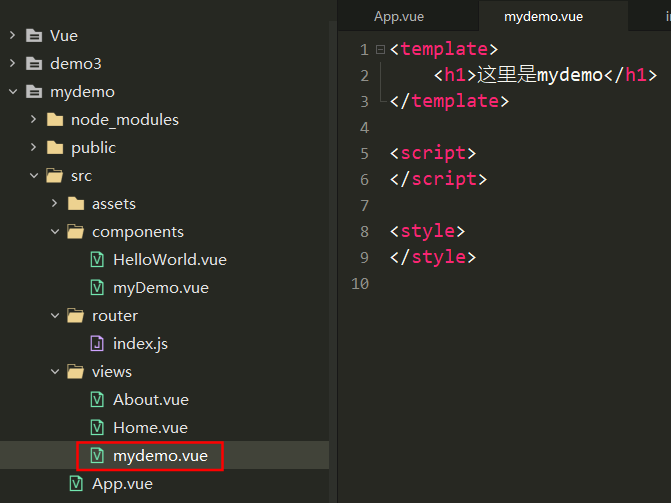The width and height of the screenshot is (671, 503).
Task: Switch to the App.vue editor tab
Action: 401,16
